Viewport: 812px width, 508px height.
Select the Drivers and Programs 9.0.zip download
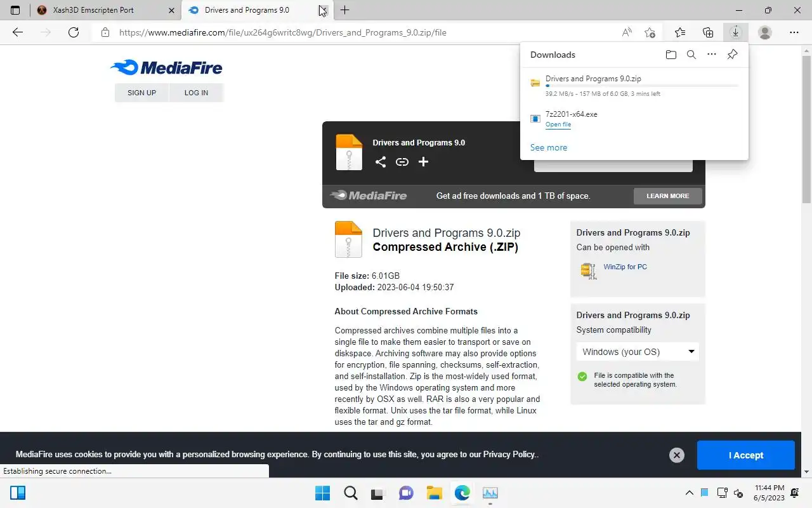[x=634, y=86]
